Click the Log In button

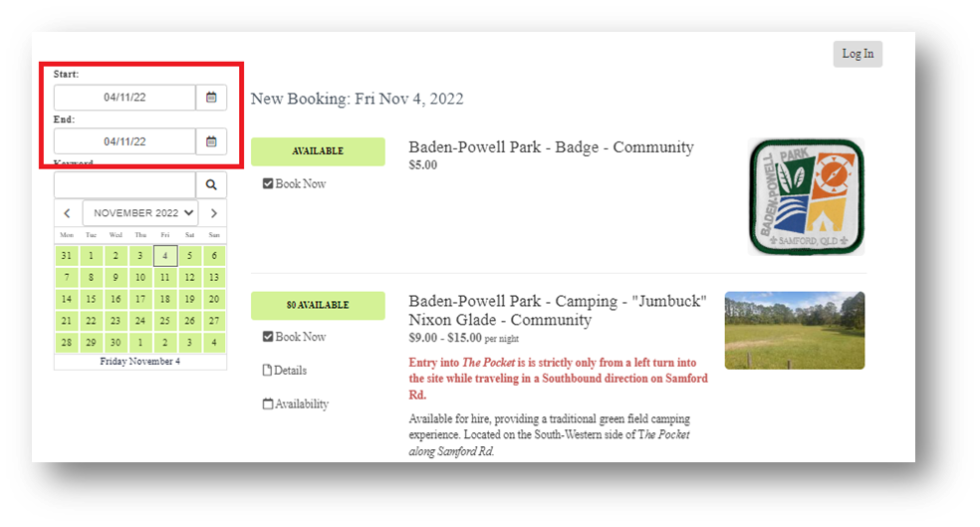[x=857, y=54]
